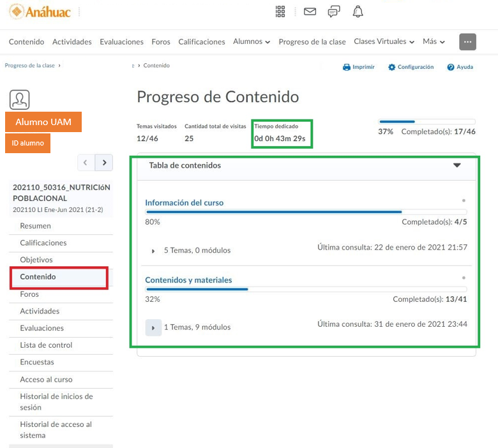
Task: Click the user profile avatar icon
Action: tap(20, 100)
